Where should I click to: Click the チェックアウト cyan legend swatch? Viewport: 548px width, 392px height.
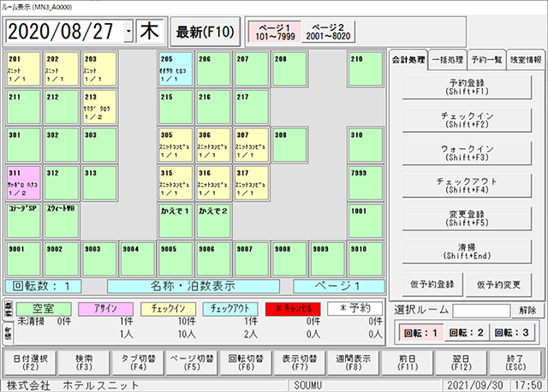click(x=230, y=309)
